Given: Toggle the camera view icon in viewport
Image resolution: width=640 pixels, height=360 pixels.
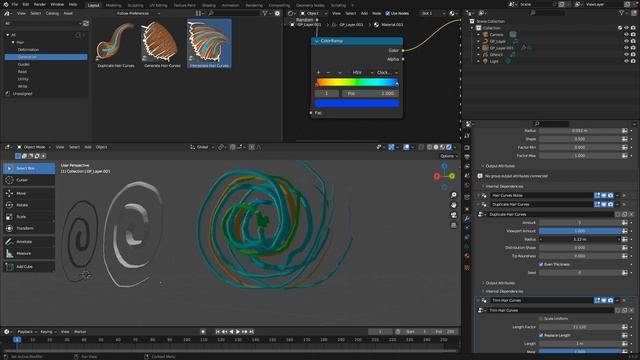Looking at the screenshot, I should (453, 215).
